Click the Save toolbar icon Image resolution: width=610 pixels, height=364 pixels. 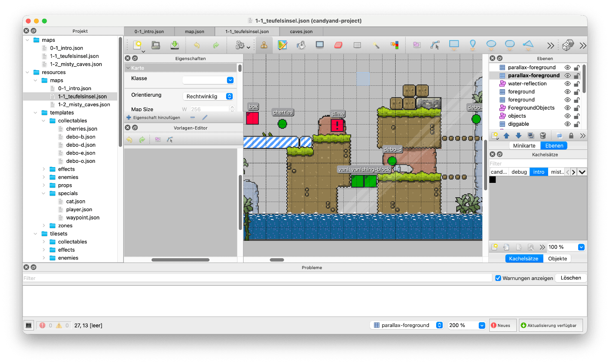175,45
